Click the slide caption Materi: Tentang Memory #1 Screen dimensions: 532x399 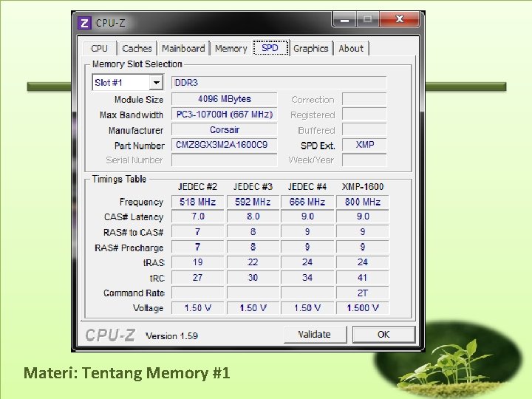[x=127, y=373]
